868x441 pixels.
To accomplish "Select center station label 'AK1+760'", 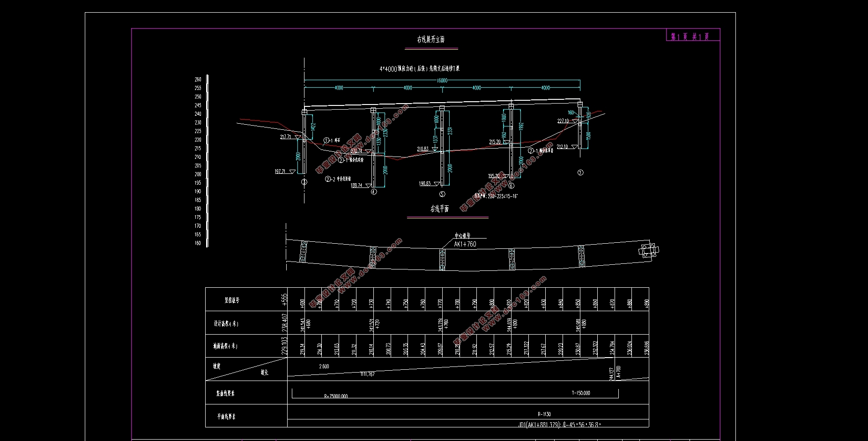I will point(465,244).
